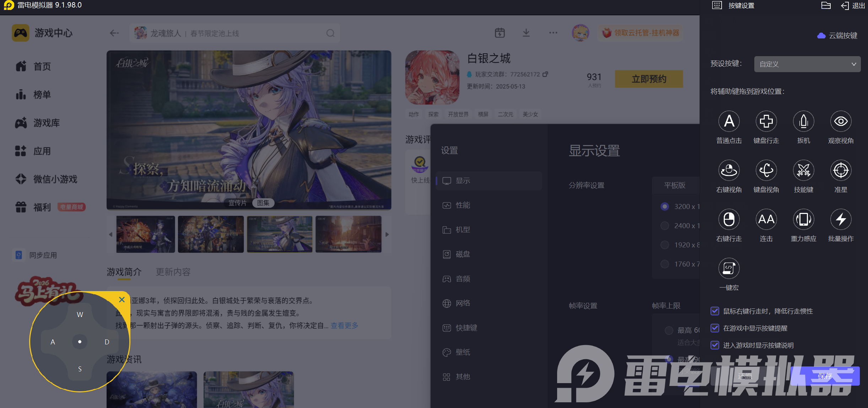Select the 普通点击 tap key icon
The height and width of the screenshot is (408, 868).
(729, 121)
